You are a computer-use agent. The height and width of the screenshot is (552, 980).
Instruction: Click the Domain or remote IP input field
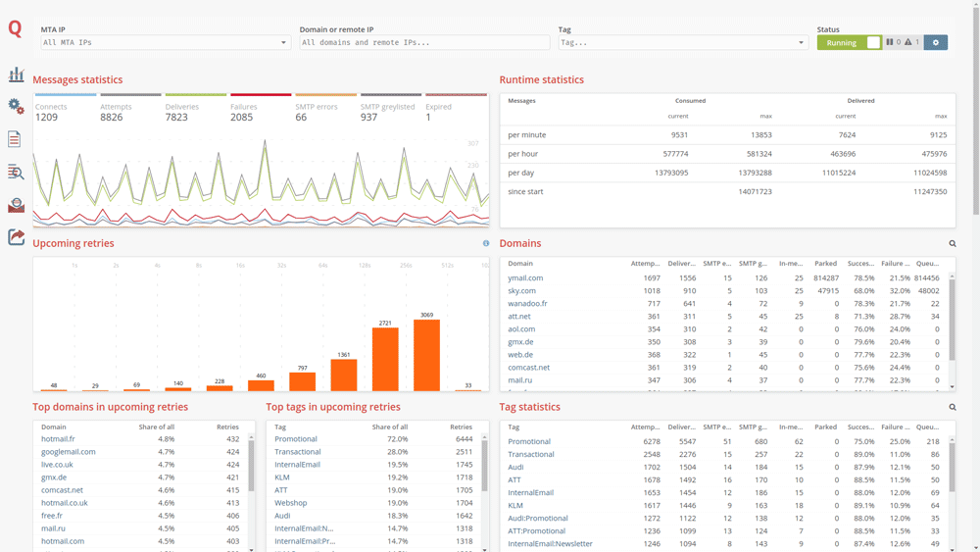click(x=424, y=43)
